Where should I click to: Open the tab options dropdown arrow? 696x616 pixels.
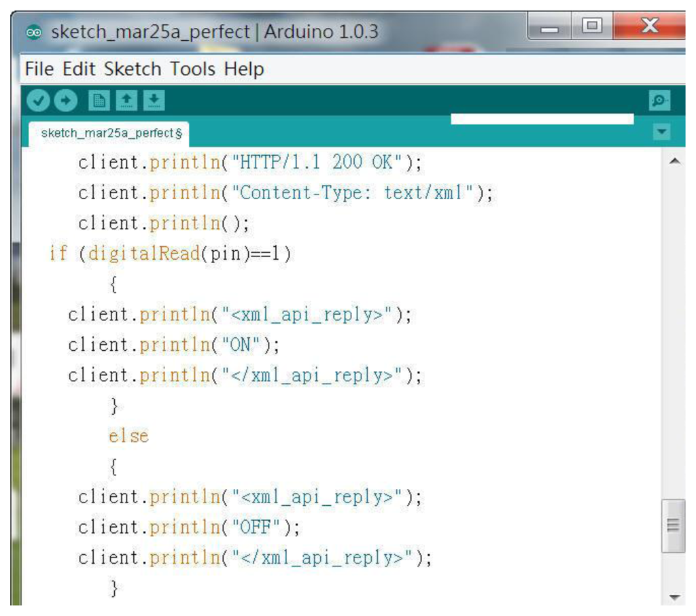[x=661, y=132]
